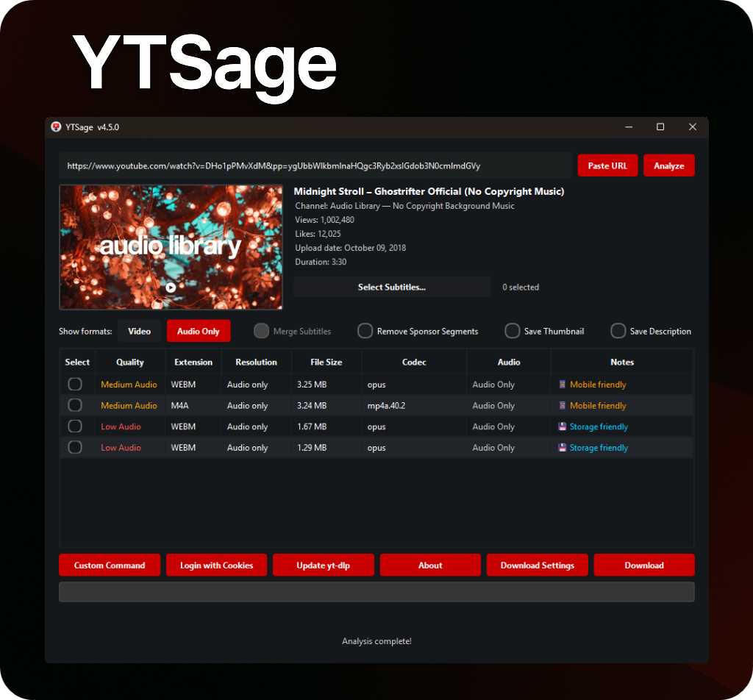Click the download progress bar
The width and height of the screenshot is (753, 700).
point(376,592)
